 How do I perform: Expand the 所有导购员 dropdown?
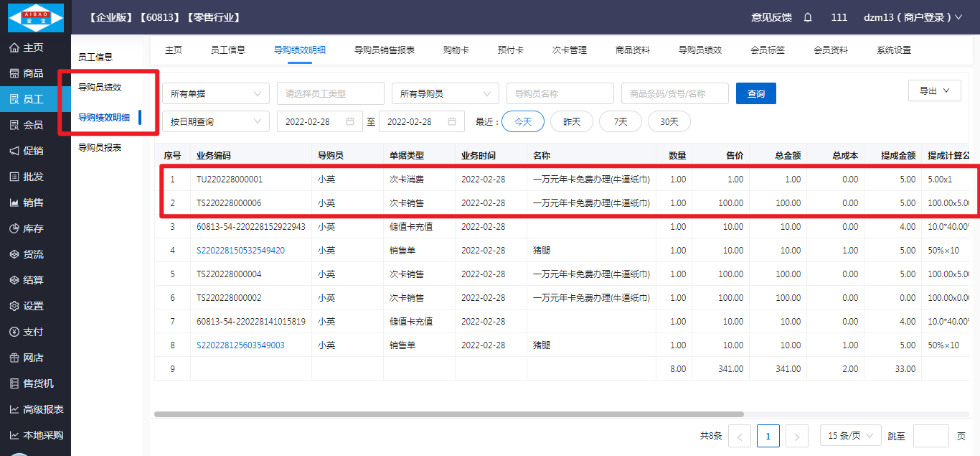(445, 93)
